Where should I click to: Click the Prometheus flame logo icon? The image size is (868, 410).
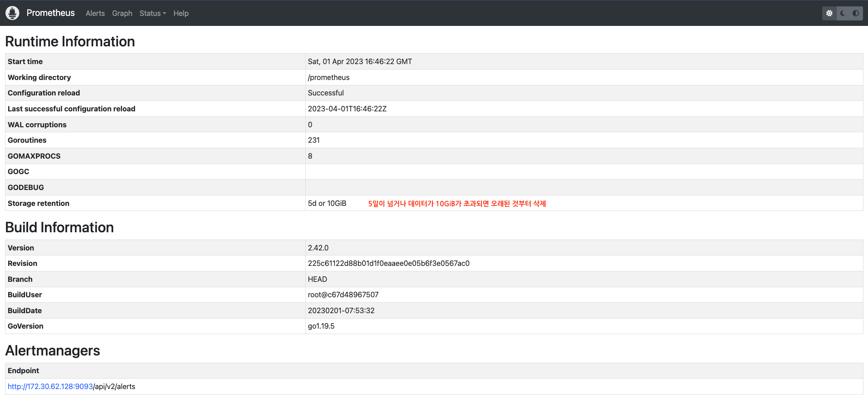click(x=12, y=13)
